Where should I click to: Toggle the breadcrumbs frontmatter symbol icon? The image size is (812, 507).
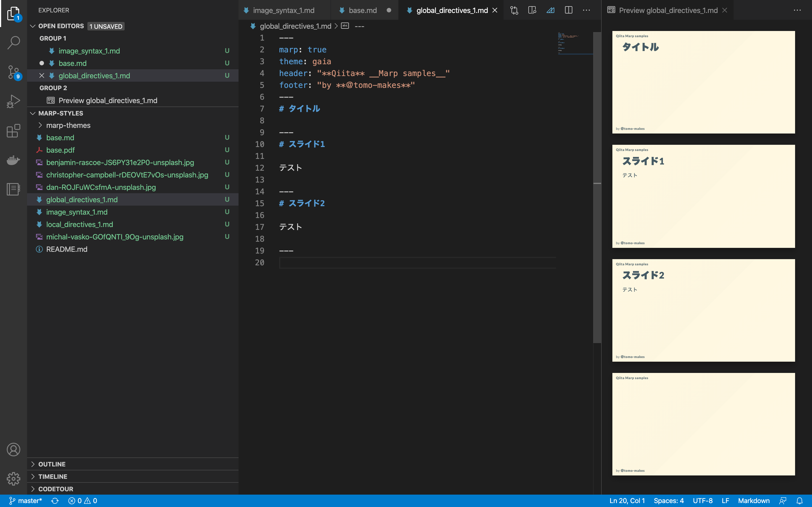pyautogui.click(x=345, y=26)
